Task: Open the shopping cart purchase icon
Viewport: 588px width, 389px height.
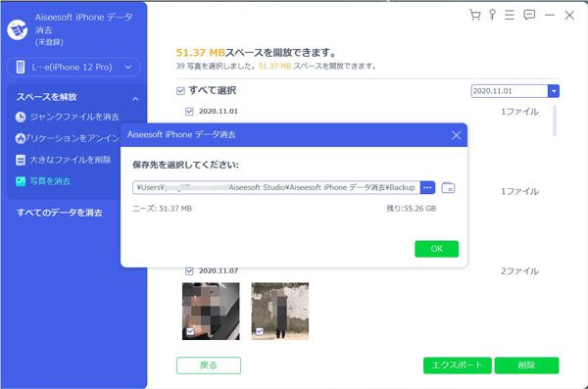Action: 474,15
